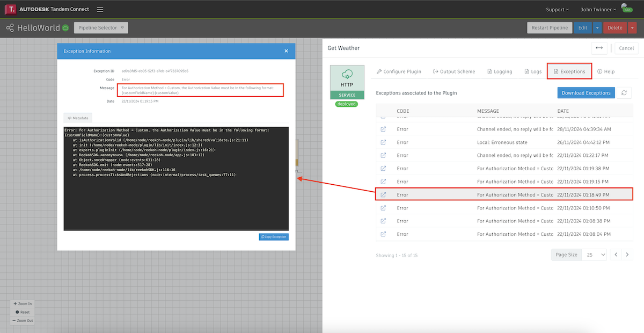This screenshot has height=333, width=644.
Task: Click the Restart Pipeline button
Action: coord(550,28)
